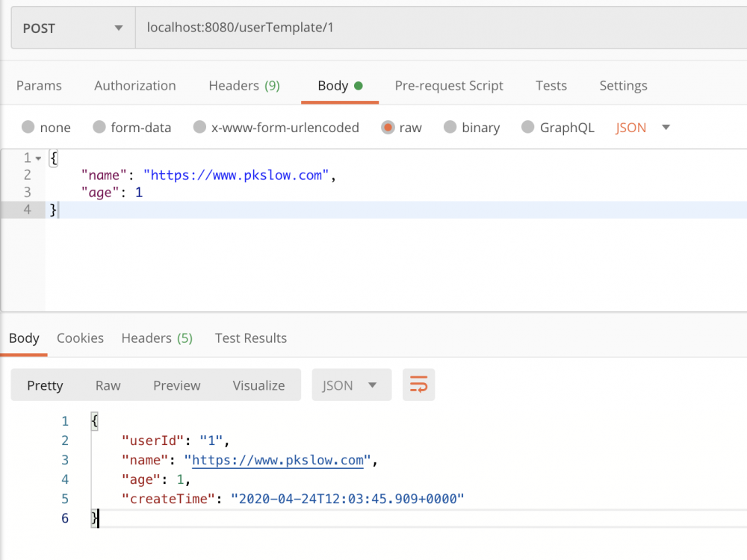Choose the form-data radio option
Image resolution: width=747 pixels, height=560 pixels.
[x=99, y=128]
